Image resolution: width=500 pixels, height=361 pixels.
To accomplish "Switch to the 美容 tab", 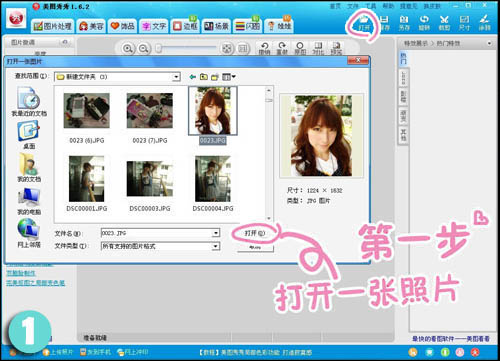I will pos(92,26).
